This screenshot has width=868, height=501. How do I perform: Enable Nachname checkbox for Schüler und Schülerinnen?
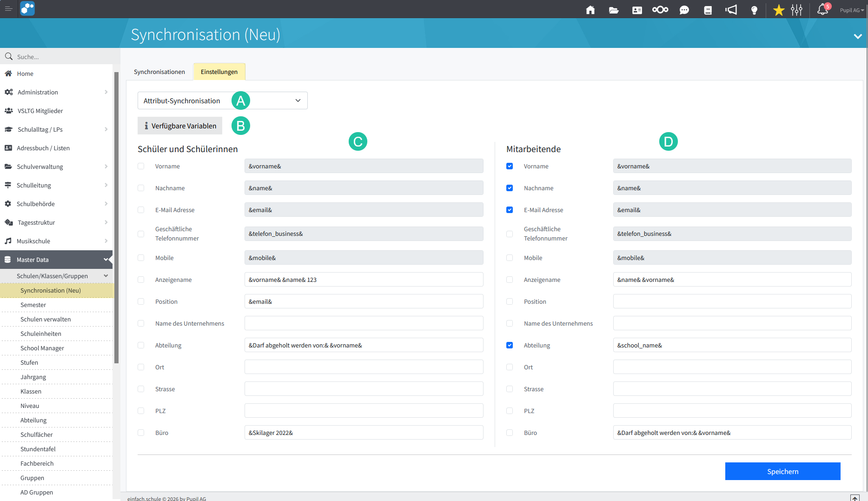141,188
